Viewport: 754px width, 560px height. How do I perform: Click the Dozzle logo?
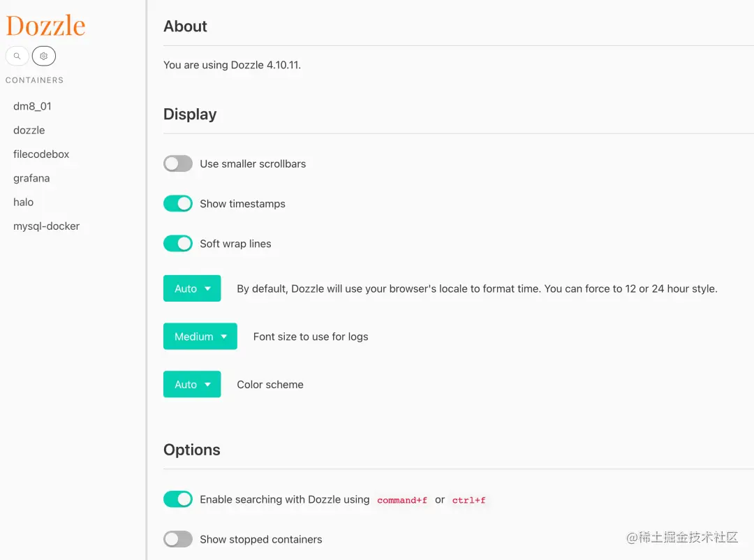pyautogui.click(x=45, y=25)
